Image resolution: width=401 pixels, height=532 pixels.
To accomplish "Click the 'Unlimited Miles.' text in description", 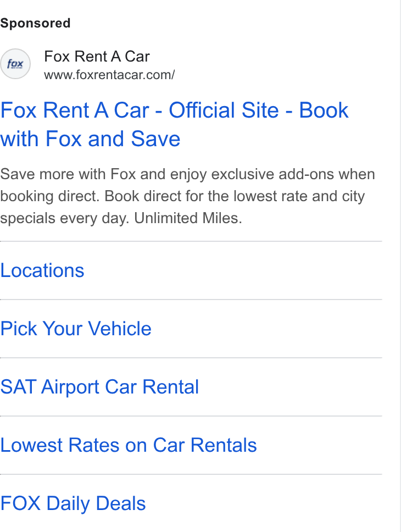I will click(188, 218).
